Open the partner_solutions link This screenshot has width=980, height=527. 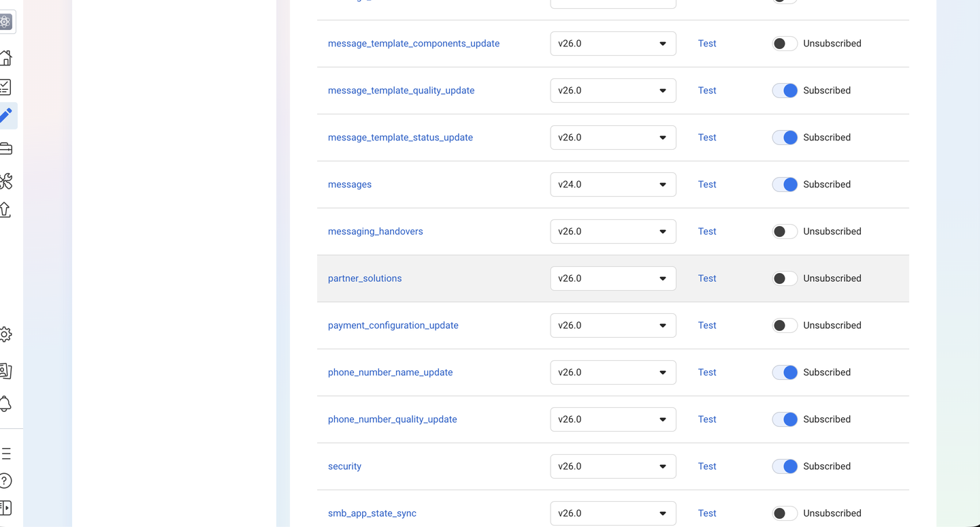[365, 278]
